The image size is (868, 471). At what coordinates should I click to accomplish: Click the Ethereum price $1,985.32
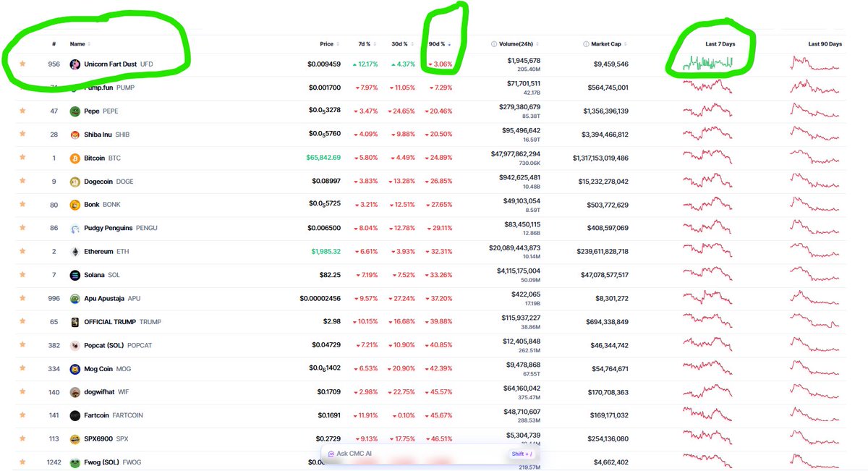click(326, 252)
